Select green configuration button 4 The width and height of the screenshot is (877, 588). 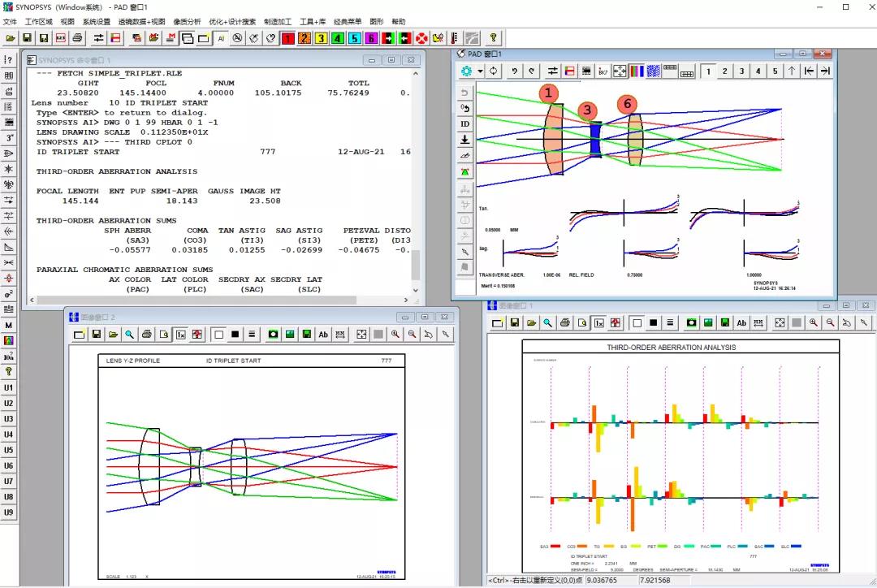338,38
